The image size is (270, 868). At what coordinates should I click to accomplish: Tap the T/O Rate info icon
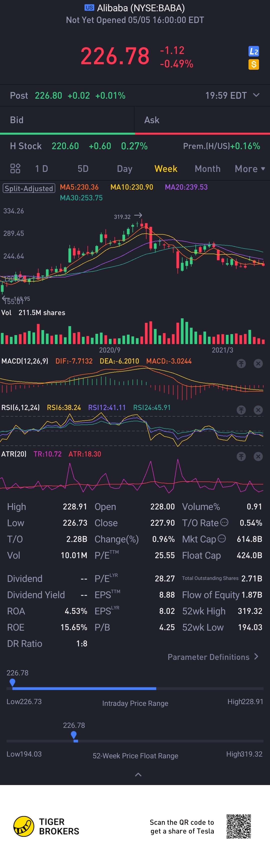[224, 522]
